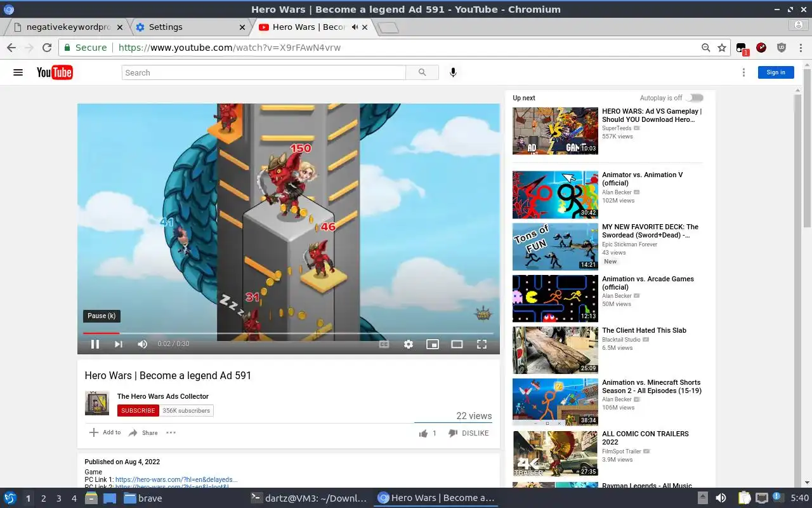
Task: Open The Client Hated This Slab video
Action: click(644, 330)
